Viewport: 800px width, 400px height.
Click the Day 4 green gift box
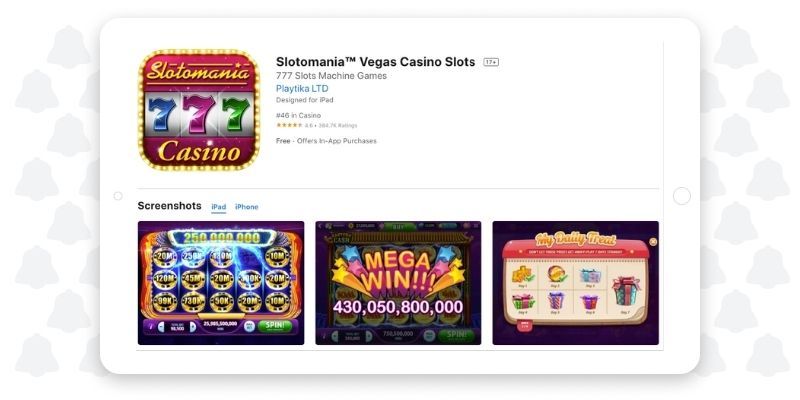click(522, 302)
